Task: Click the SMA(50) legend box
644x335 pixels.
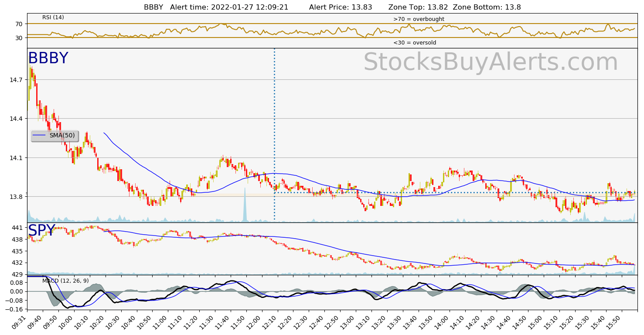Action: (x=55, y=136)
